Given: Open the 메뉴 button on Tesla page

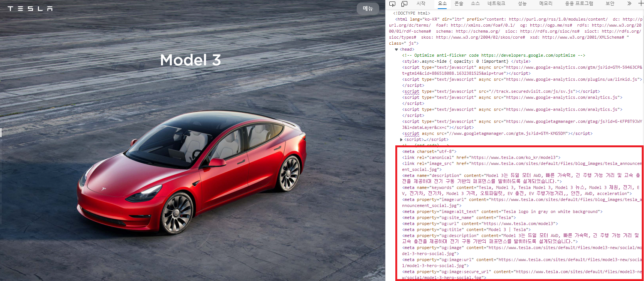Looking at the screenshot, I should [x=368, y=8].
